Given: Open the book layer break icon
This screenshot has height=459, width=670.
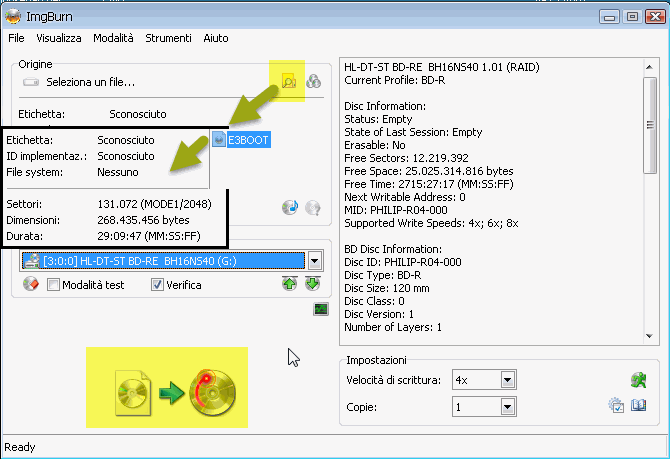Looking at the screenshot, I should coord(639,405).
